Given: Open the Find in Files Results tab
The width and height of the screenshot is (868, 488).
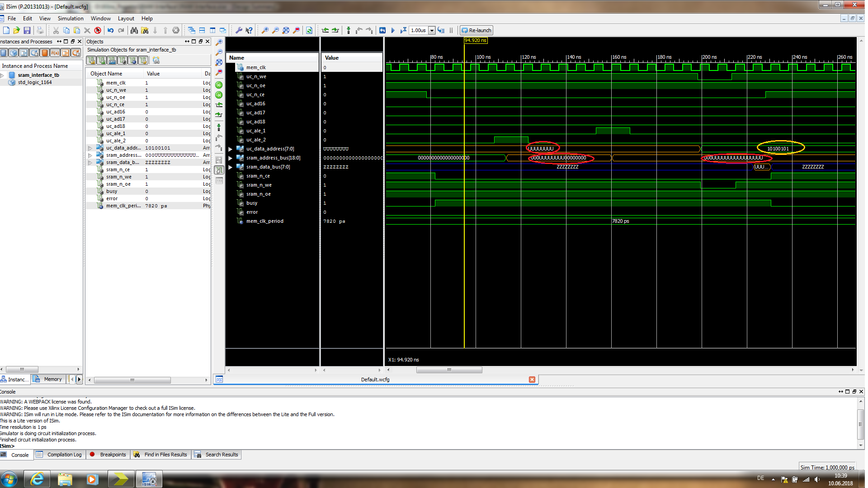Looking at the screenshot, I should click(x=161, y=455).
